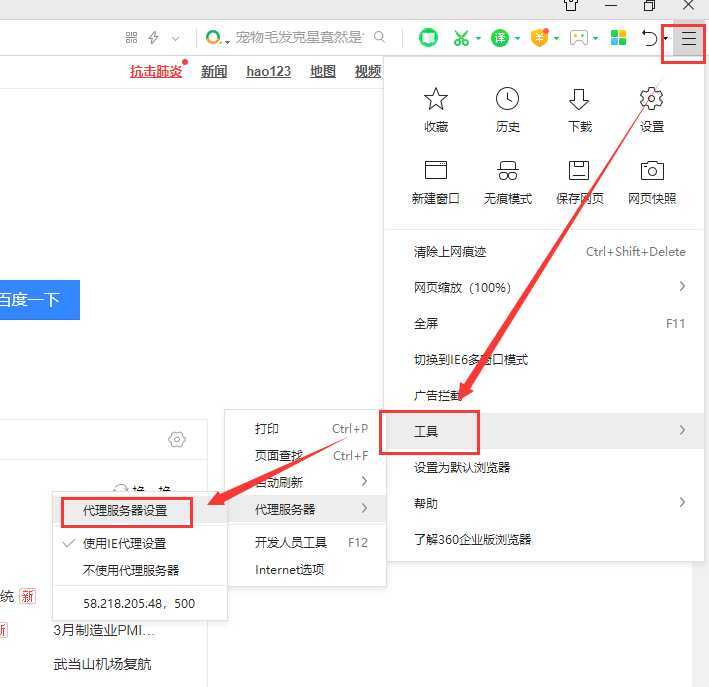Viewport: 709px width, 687px height.
Task: Click the orange shield icon
Action: 539,38
